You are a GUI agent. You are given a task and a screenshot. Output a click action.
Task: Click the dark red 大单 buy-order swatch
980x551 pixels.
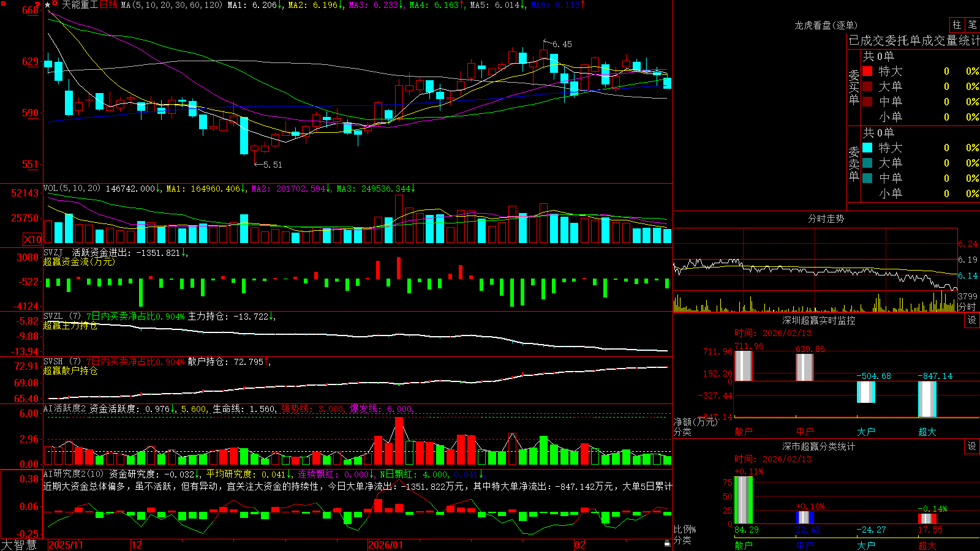[867, 86]
